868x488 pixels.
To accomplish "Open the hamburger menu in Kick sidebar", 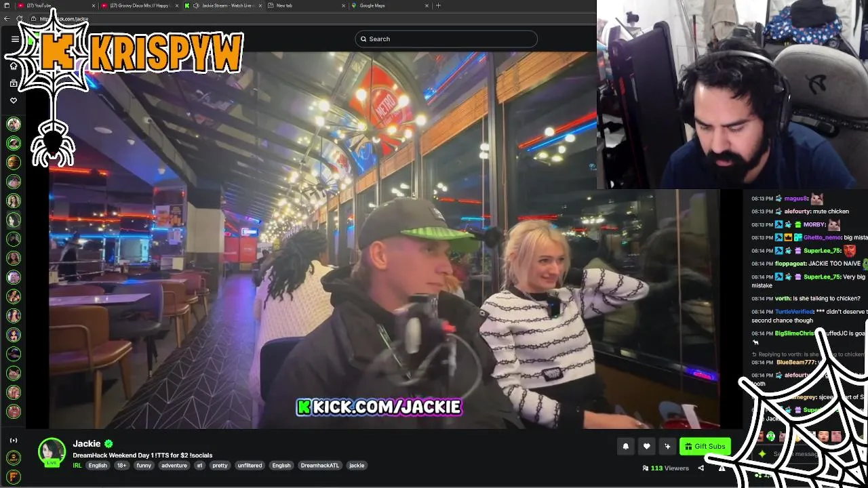I will 15,39.
